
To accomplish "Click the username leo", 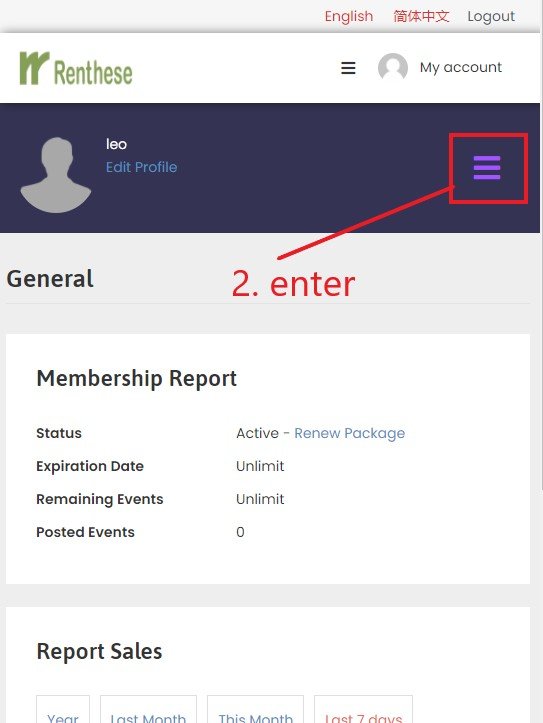I will (x=116, y=144).
